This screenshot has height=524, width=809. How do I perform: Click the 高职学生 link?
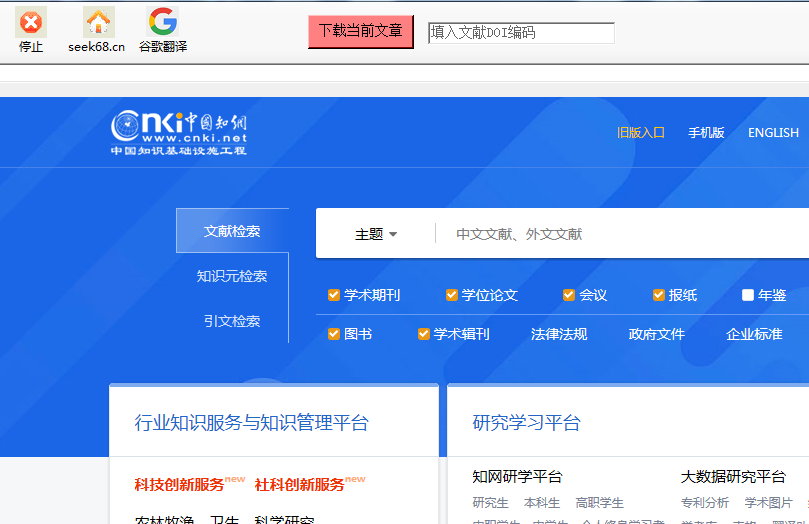pos(600,503)
